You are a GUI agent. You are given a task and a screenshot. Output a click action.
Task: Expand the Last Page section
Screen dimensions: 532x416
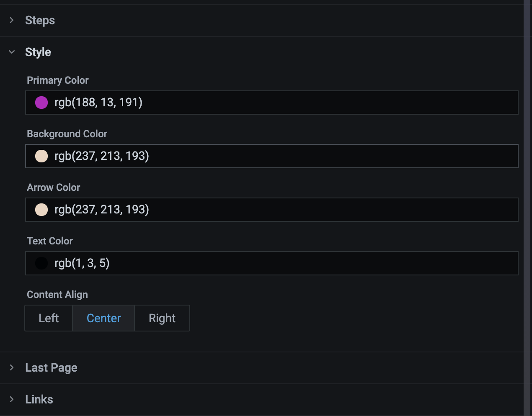[10, 367]
